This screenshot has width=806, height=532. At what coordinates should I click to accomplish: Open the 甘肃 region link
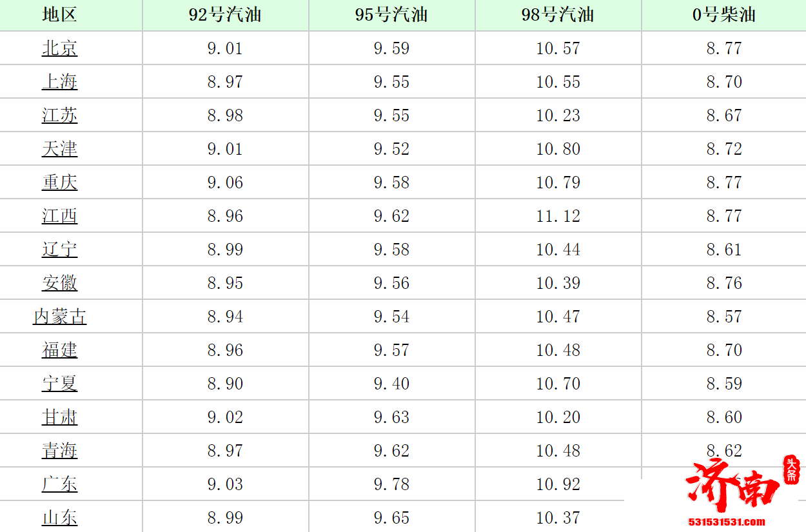[x=59, y=417]
